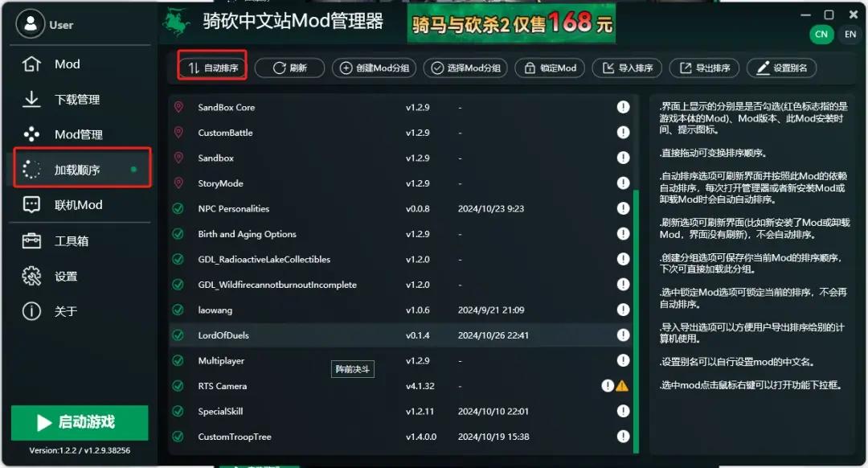Click info icon on SpecialSkill row
The height and width of the screenshot is (468, 868).
(x=624, y=411)
